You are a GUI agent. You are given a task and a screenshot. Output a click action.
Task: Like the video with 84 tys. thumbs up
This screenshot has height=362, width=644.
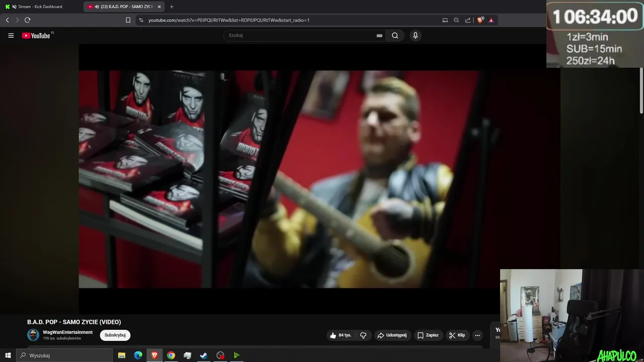341,335
